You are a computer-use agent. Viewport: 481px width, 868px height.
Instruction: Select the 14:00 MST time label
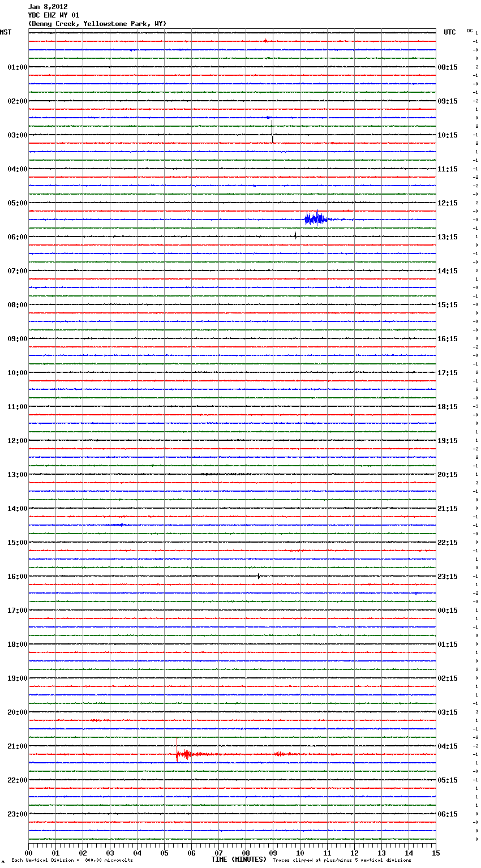[x=18, y=509]
